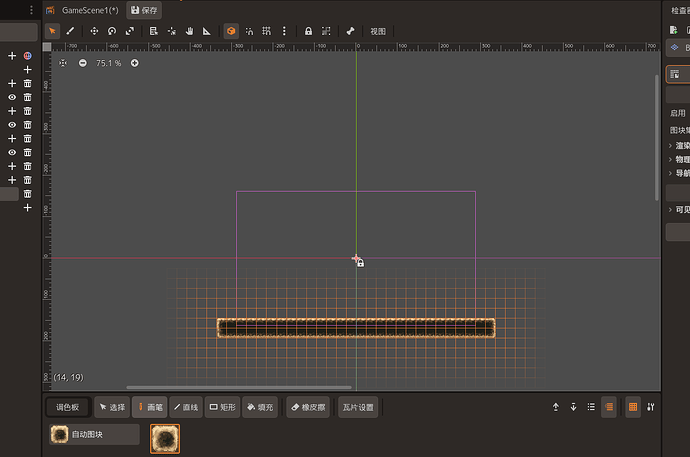Choose the 填充 bucket fill tool
This screenshot has width=690, height=457.
pos(260,407)
